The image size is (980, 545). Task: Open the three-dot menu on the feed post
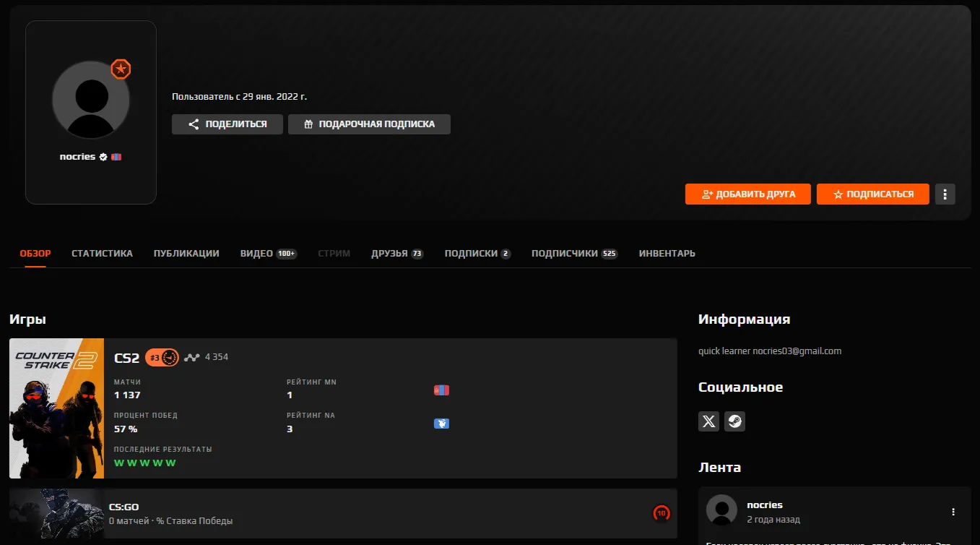(x=953, y=512)
